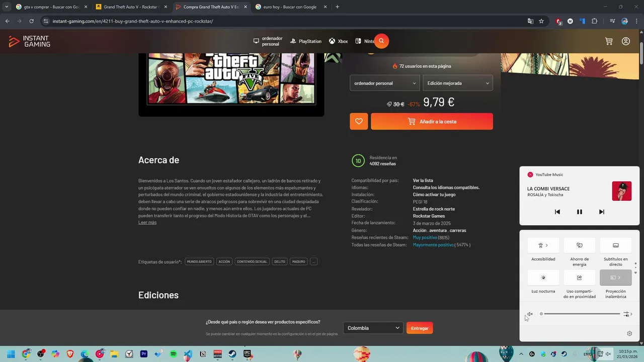Open the Xbox header menu

(x=338, y=41)
